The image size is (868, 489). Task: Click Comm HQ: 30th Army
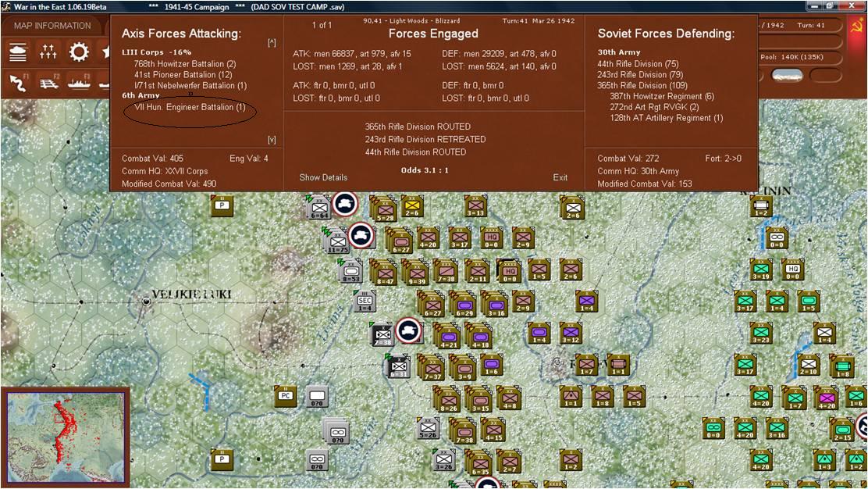639,171
